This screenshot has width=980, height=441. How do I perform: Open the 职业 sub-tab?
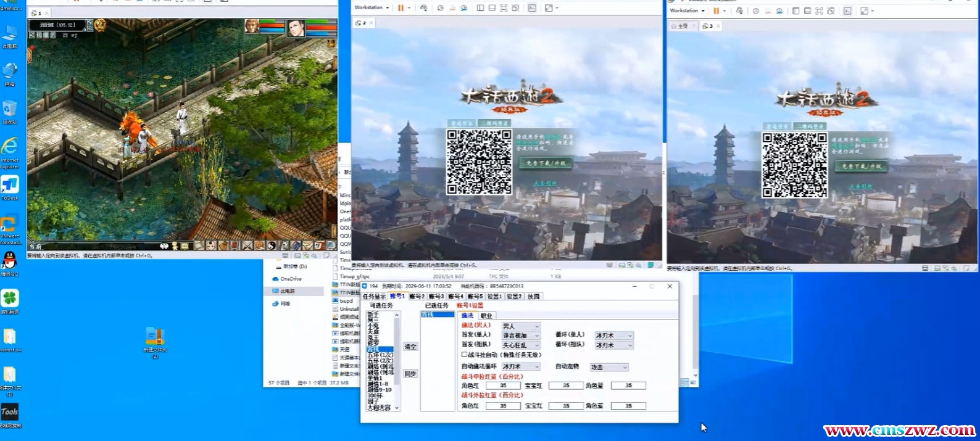point(486,316)
